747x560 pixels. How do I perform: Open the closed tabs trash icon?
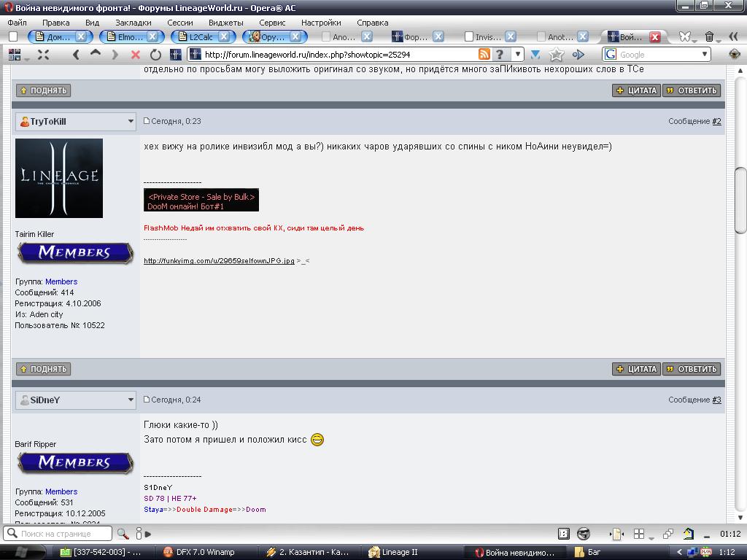tap(710, 36)
